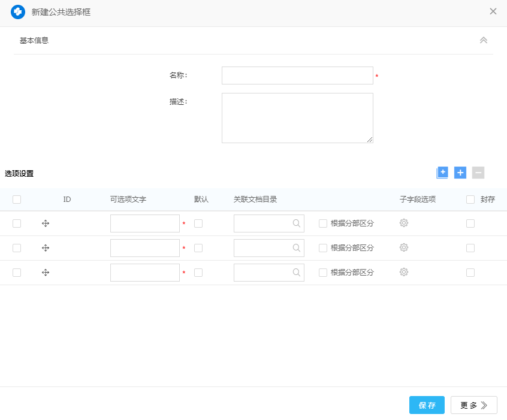Screen dimensions: 507x420
Task: Click the copy-row icon in options toolbar
Action: pos(442,173)
